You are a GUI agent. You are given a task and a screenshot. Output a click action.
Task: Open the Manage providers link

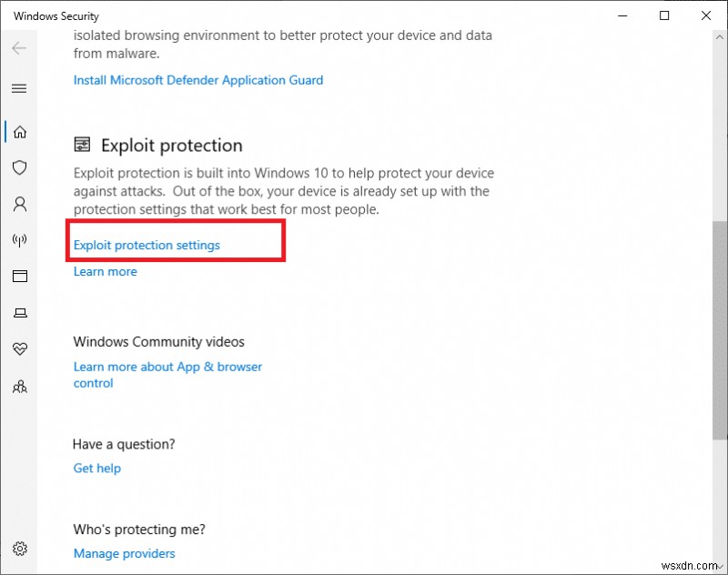click(124, 552)
